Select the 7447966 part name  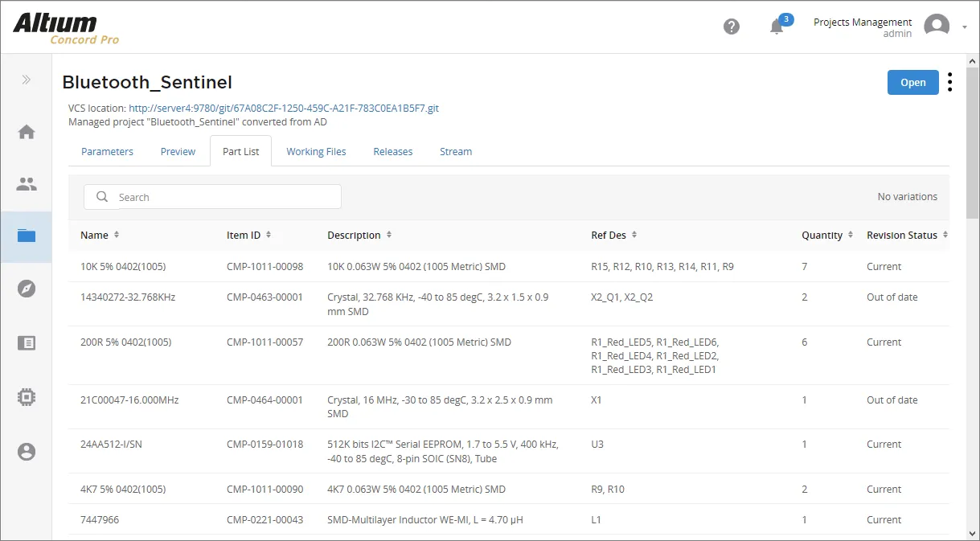[100, 519]
